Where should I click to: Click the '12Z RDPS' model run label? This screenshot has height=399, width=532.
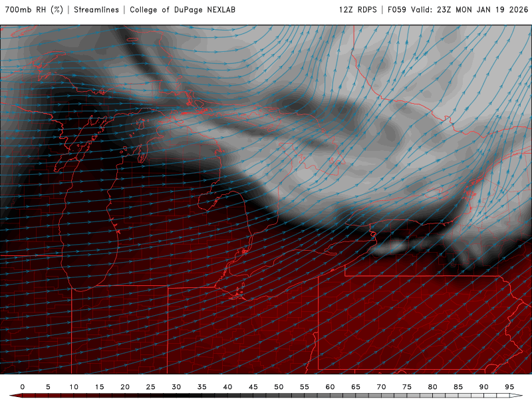coord(358,9)
